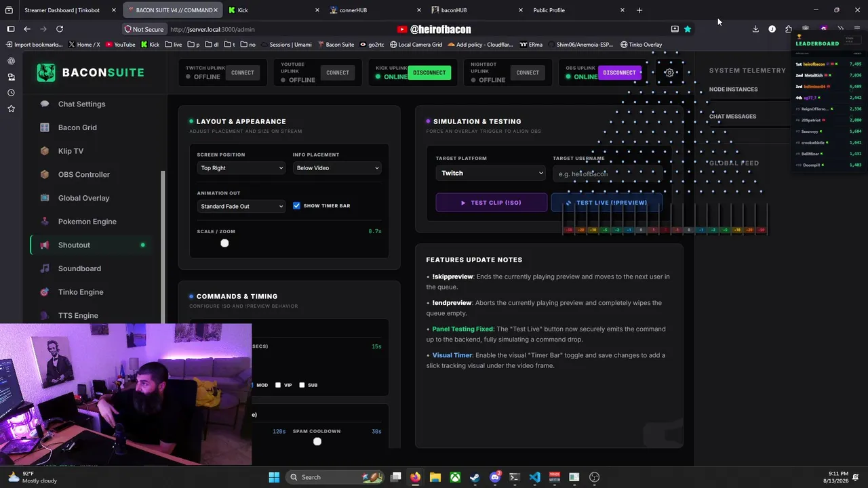Open the Bacon Suite bookmark
Image resolution: width=868 pixels, height=488 pixels.
click(x=336, y=45)
